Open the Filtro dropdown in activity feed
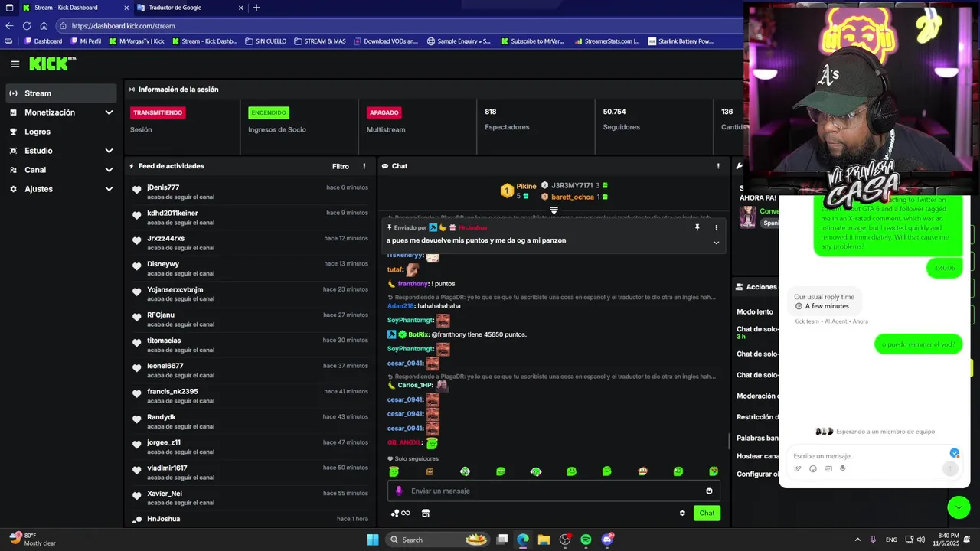The image size is (980, 551). pyautogui.click(x=341, y=166)
